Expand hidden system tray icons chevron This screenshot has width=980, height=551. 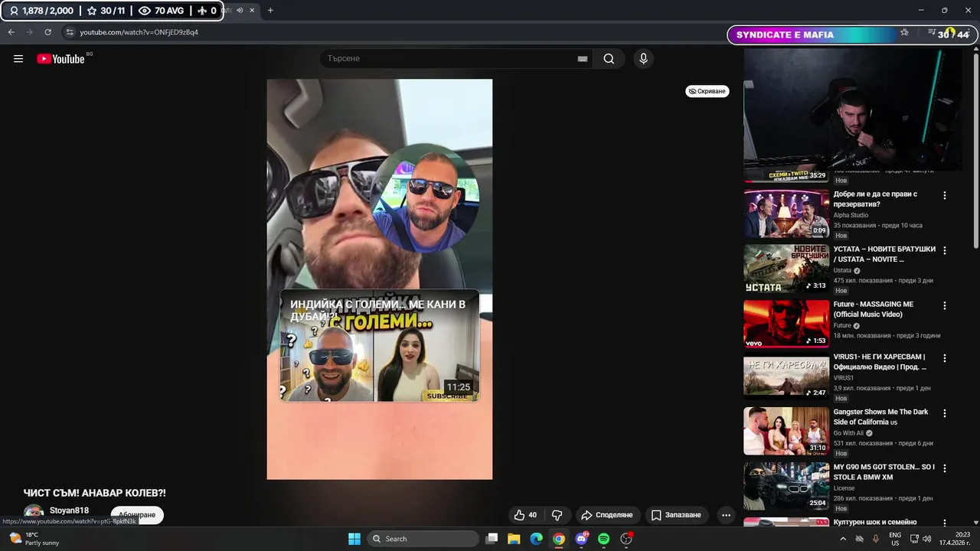(x=843, y=539)
